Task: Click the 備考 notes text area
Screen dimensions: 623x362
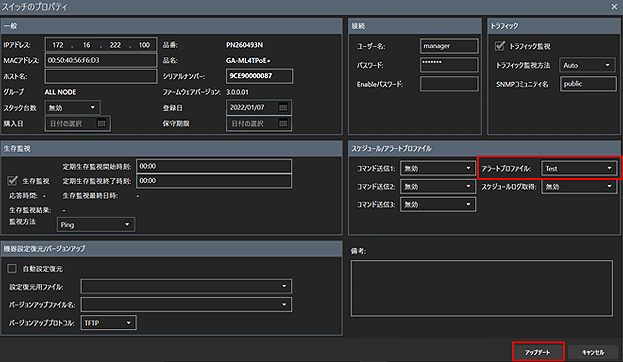Action: pyautogui.click(x=482, y=288)
